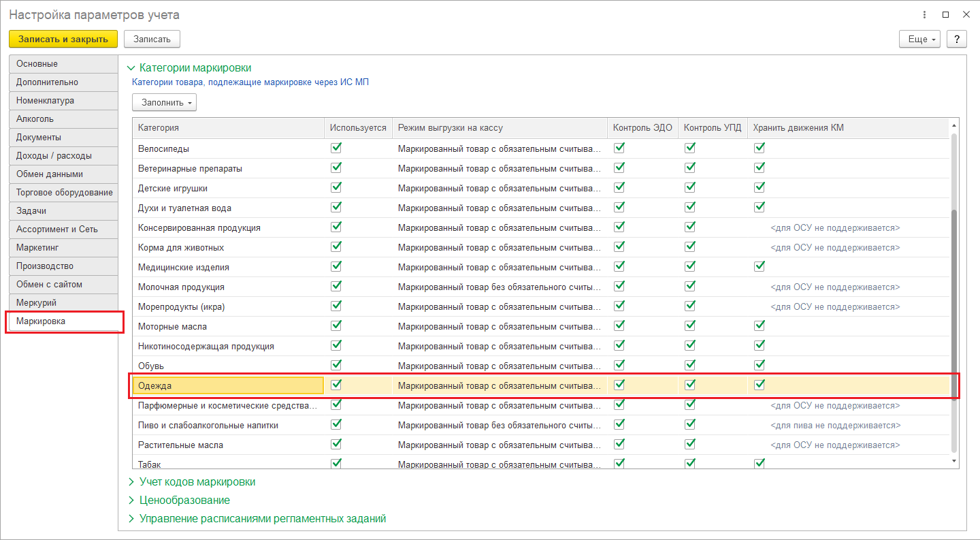Expand 'Управление расписаниями регламентных заданий'
This screenshot has height=540, width=980.
(x=262, y=518)
